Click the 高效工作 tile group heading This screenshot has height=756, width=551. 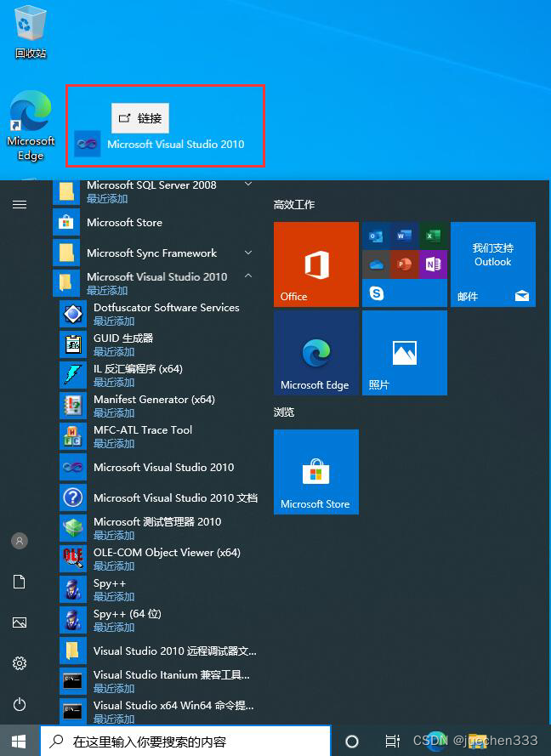click(x=294, y=205)
